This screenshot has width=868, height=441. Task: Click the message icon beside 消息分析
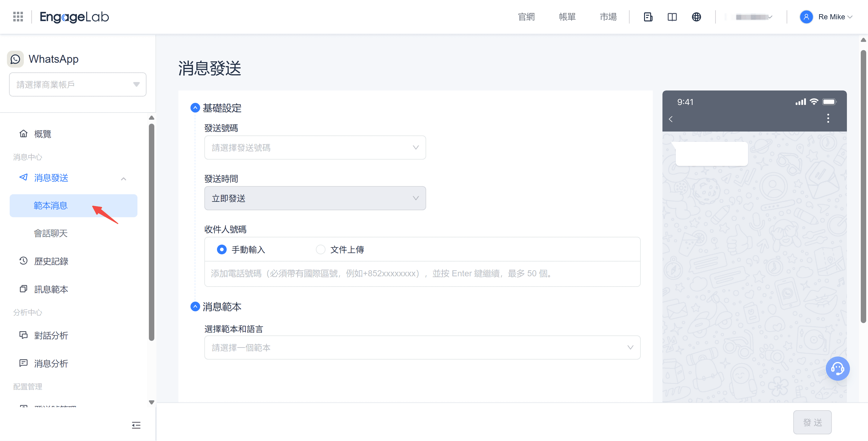click(x=23, y=363)
